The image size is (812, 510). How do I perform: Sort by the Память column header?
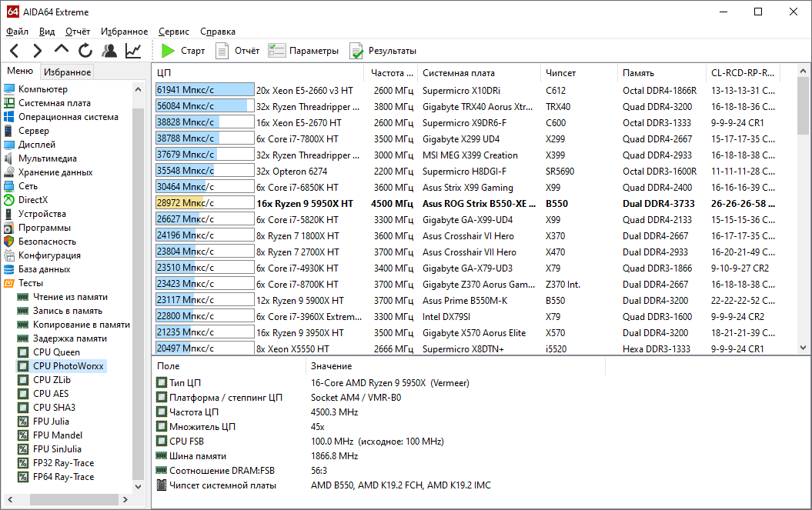(661, 73)
